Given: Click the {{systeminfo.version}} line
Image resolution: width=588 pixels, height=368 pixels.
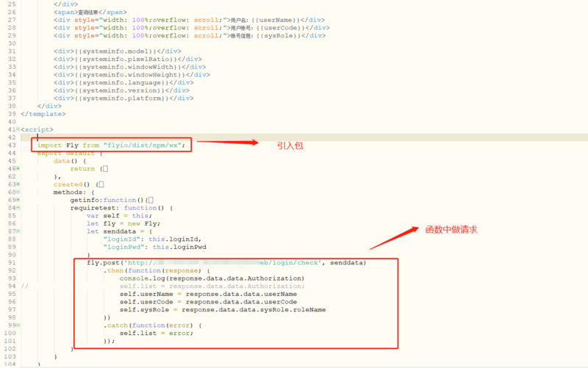Looking at the screenshot, I should pyautogui.click(x=121, y=90).
